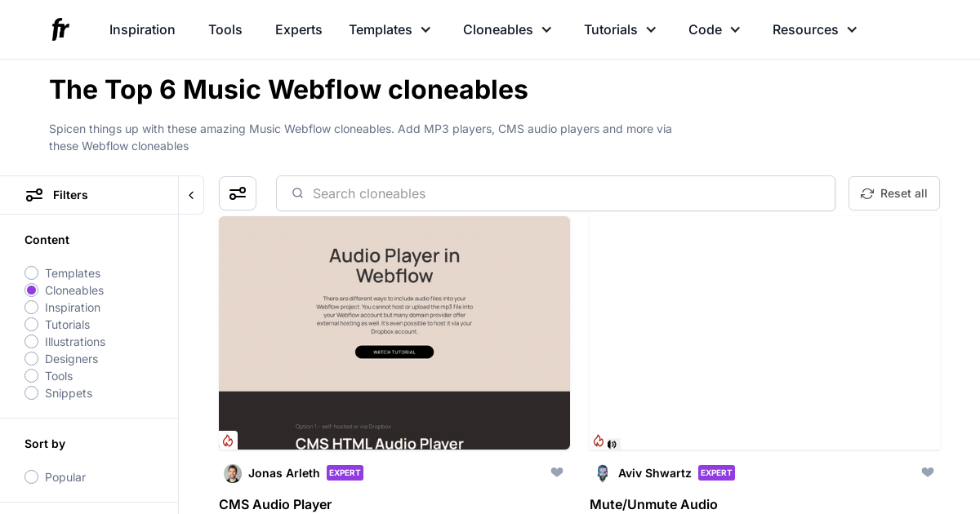Focus the Search cloneables input field
The image size is (980, 514).
click(x=555, y=193)
